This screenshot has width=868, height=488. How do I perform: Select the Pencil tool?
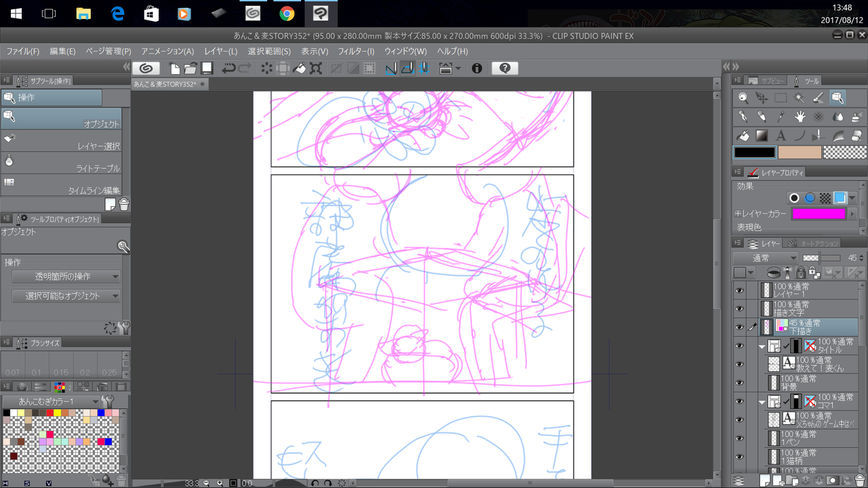click(762, 117)
